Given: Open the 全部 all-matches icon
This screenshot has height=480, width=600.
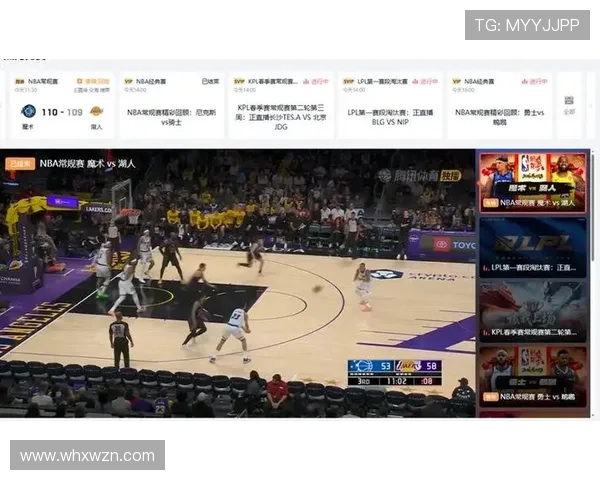Looking at the screenshot, I should coord(569,101).
